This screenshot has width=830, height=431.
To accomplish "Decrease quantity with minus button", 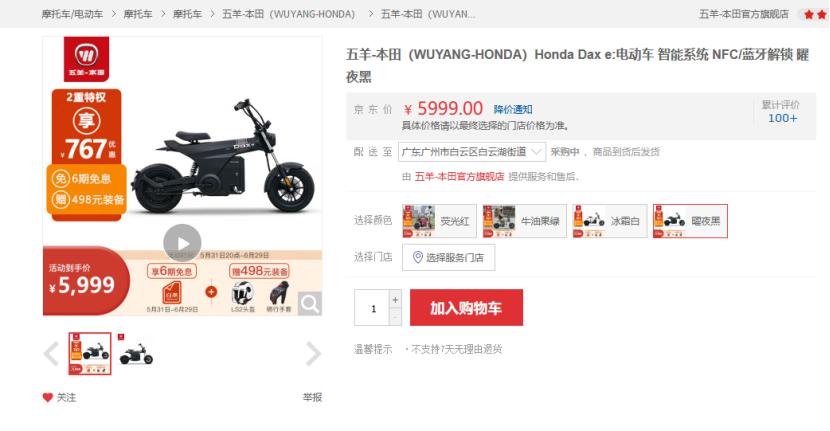I will 395,317.
